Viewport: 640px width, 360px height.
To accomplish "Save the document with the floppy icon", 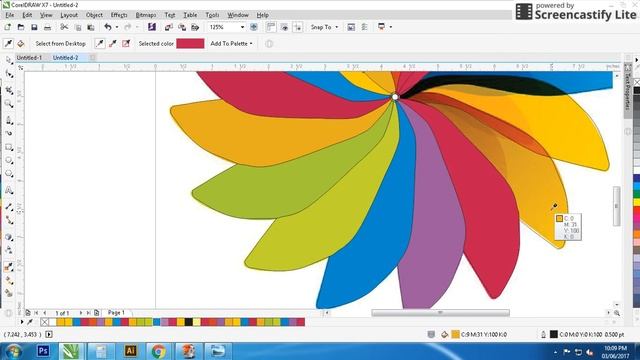I will tap(34, 27).
